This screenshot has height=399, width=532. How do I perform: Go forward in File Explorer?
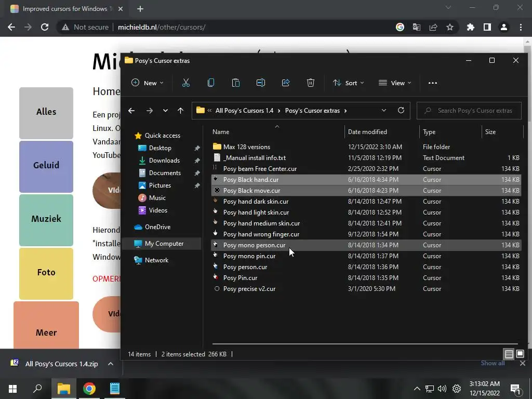[x=149, y=111]
